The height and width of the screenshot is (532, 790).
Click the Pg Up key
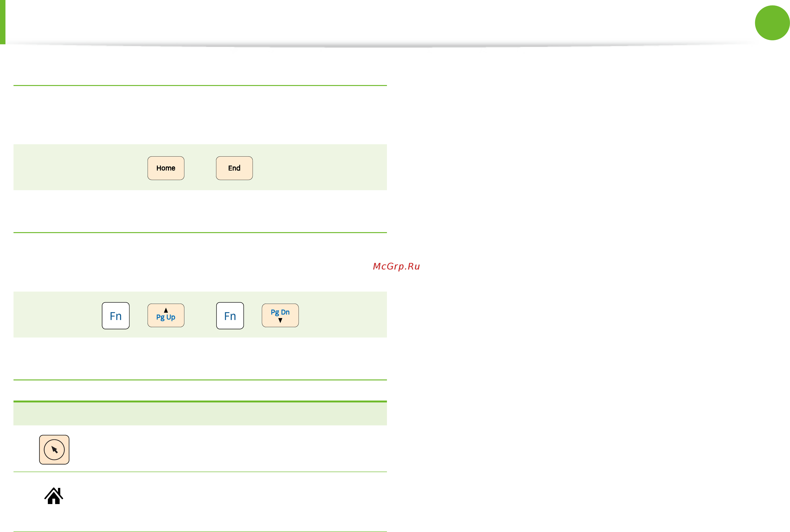(166, 315)
